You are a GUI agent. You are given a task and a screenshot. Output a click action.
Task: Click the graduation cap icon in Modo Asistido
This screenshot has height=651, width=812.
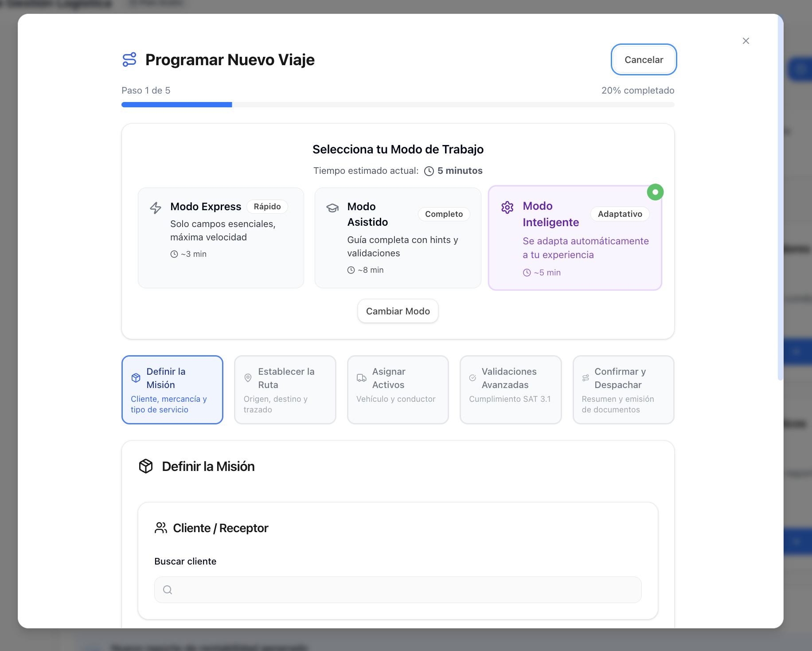point(332,208)
